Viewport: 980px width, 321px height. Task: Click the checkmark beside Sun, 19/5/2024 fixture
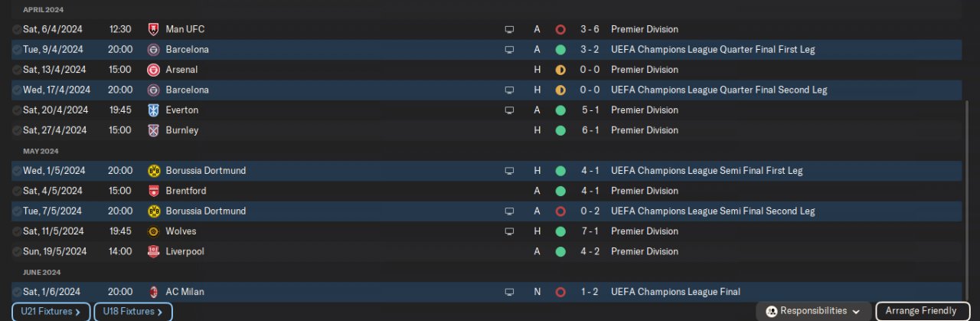[x=17, y=251]
